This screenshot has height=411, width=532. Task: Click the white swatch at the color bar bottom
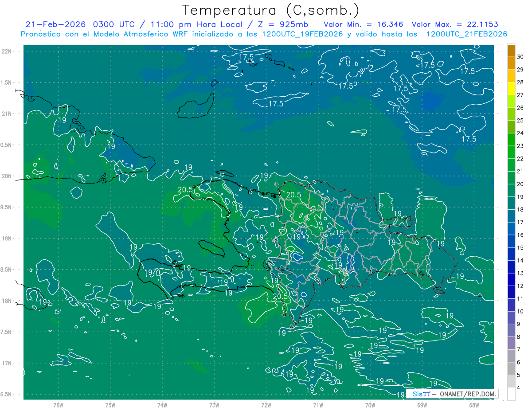[x=511, y=394]
